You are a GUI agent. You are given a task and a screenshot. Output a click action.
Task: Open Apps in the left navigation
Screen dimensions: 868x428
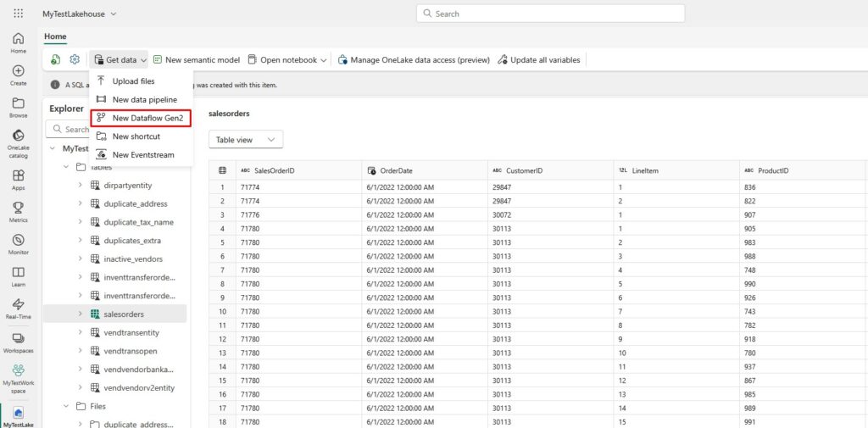click(x=19, y=180)
